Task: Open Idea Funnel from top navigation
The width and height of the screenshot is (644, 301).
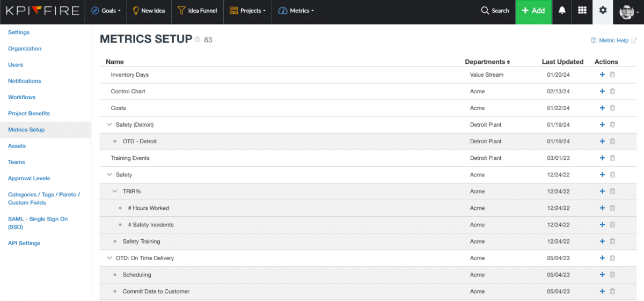Action: point(197,11)
